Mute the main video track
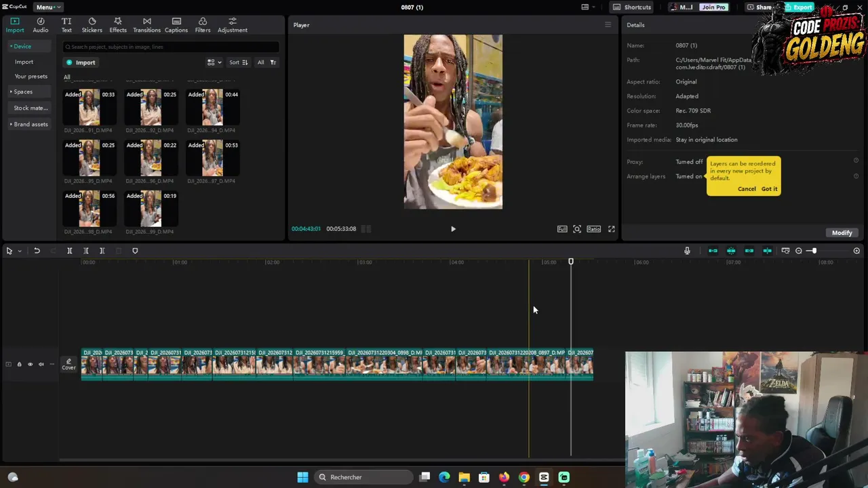The height and width of the screenshot is (488, 868). pos(41,365)
